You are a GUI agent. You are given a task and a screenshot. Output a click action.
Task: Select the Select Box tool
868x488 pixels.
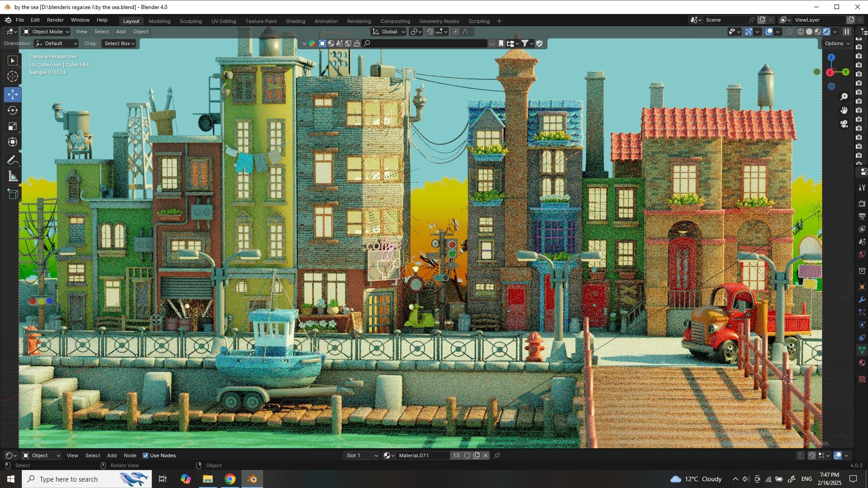[x=13, y=61]
